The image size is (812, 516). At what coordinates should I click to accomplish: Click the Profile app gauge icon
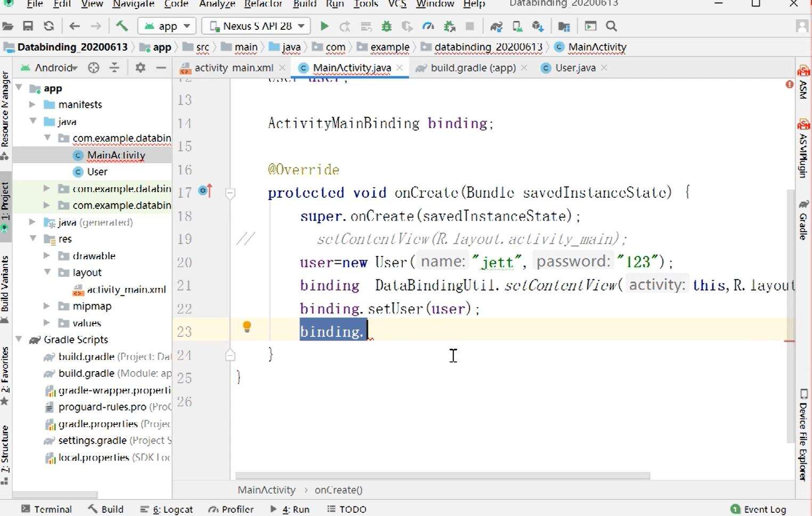pos(428,26)
